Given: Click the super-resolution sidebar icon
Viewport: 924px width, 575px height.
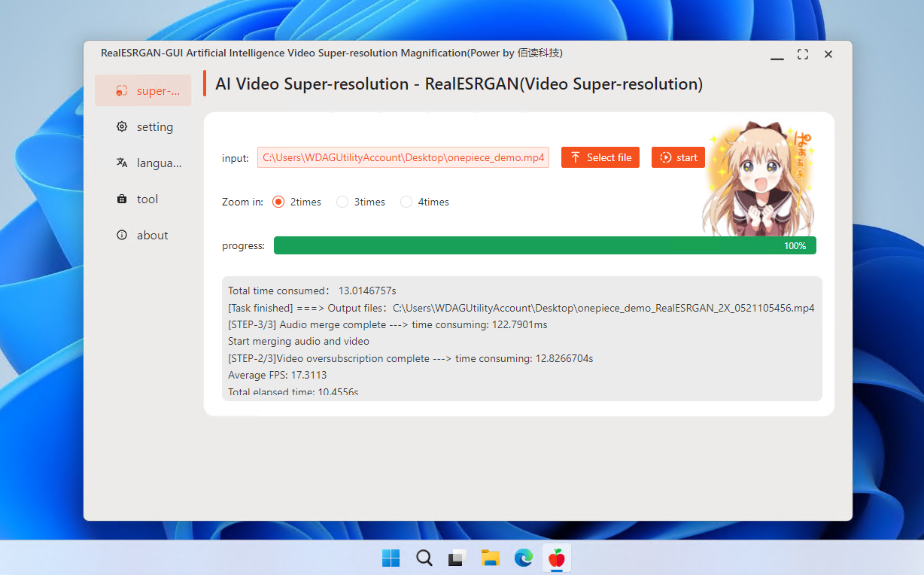Looking at the screenshot, I should click(121, 90).
